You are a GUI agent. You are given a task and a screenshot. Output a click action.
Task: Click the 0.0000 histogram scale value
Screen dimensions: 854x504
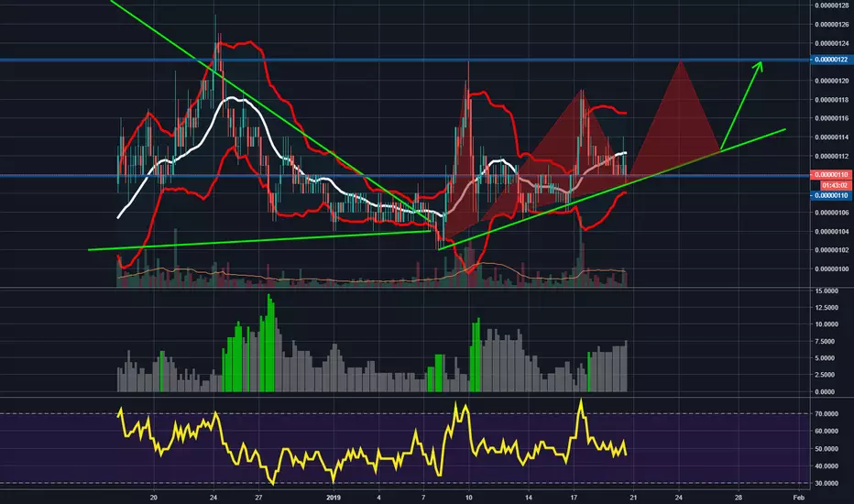pos(827,392)
